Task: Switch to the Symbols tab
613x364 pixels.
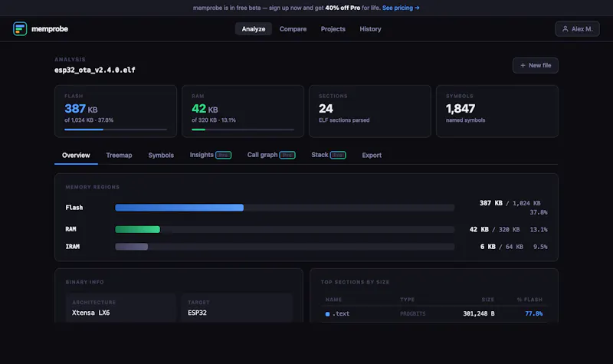Action: (x=161, y=156)
